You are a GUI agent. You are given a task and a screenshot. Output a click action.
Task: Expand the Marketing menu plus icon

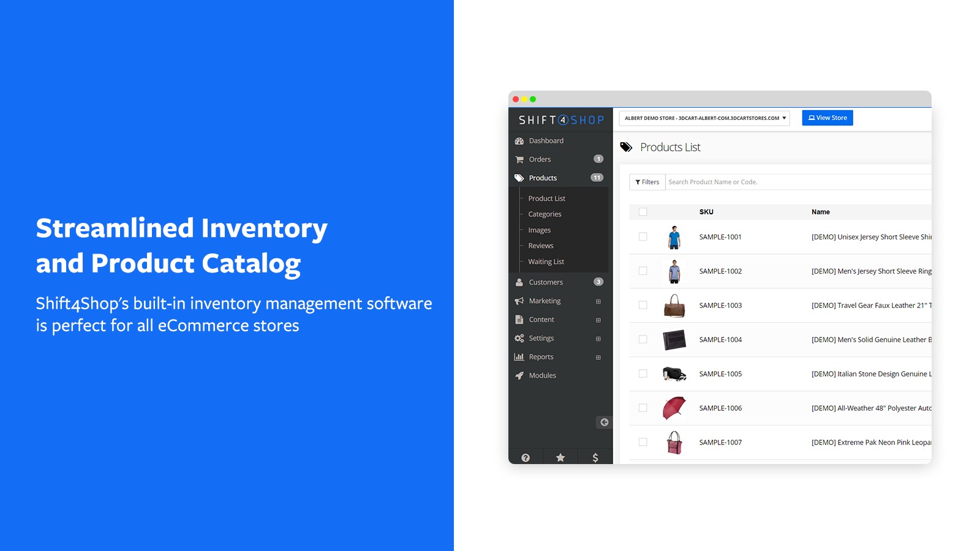point(598,301)
